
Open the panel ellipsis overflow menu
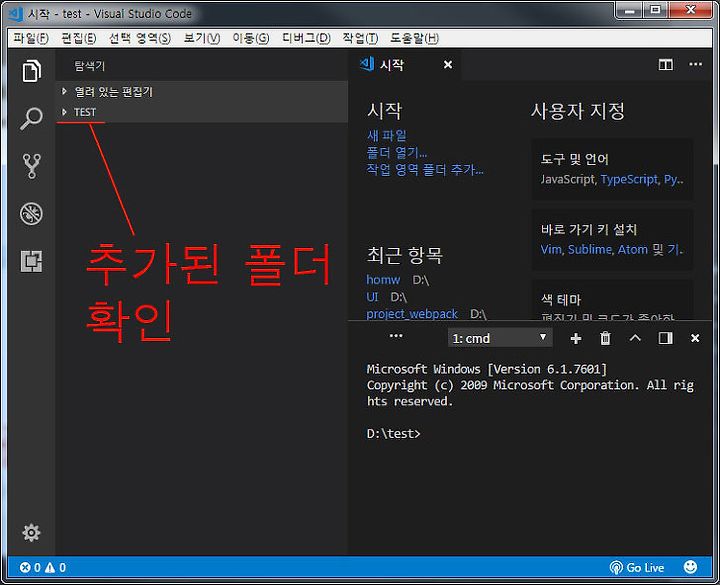[396, 336]
